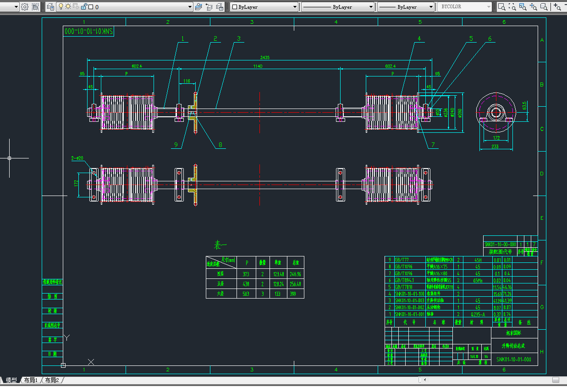Click the SNK01-10-00-000 assembly code cell
This screenshot has width=567, height=392.
(500, 245)
